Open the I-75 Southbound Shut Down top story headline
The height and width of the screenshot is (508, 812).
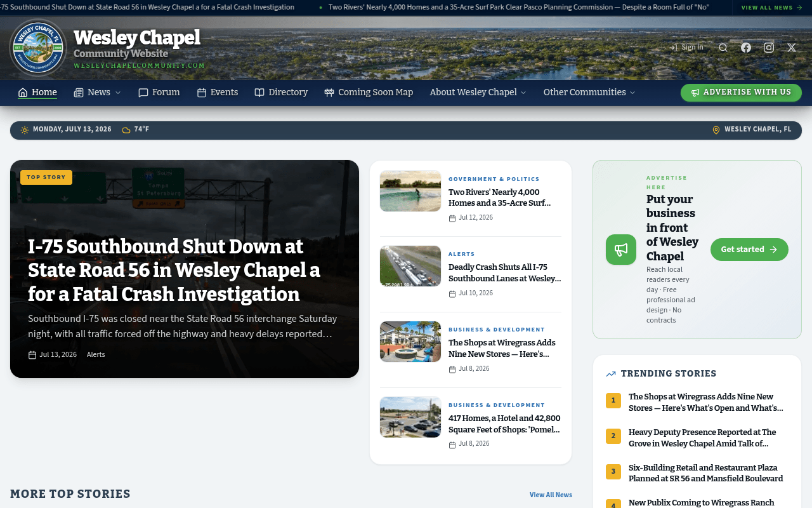click(x=174, y=271)
